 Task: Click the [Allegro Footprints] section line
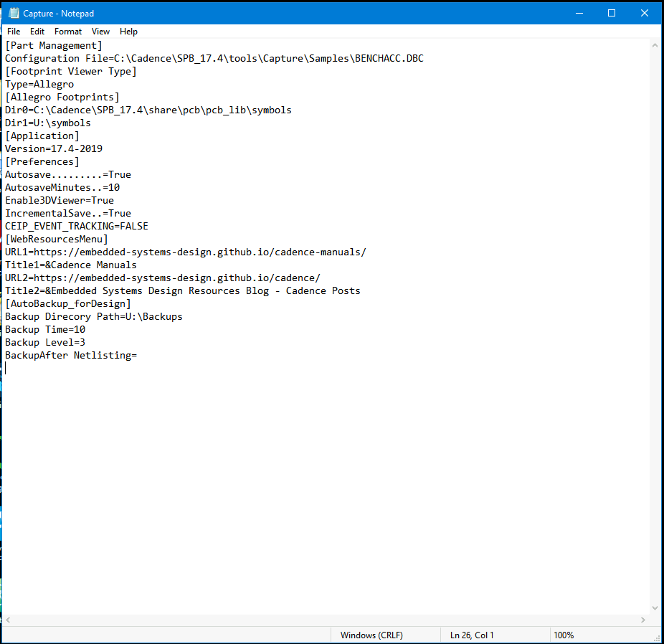tap(62, 97)
